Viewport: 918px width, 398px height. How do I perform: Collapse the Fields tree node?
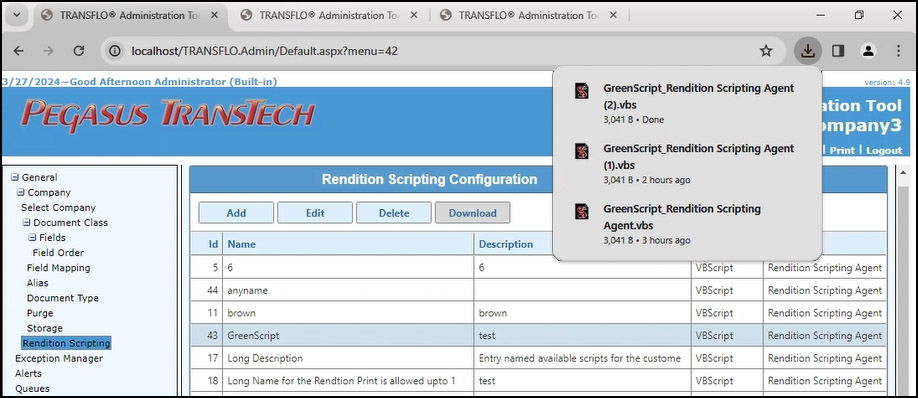coord(32,238)
